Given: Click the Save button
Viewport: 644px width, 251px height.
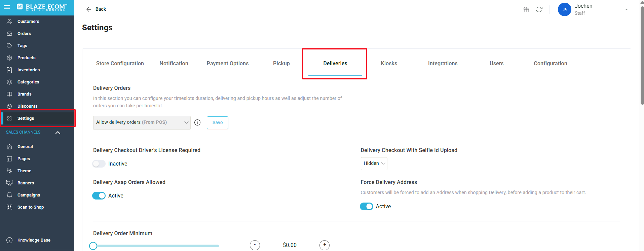Looking at the screenshot, I should coord(217,122).
